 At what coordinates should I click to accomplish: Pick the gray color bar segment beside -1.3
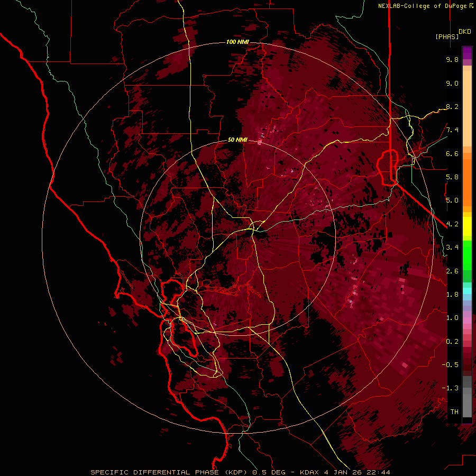467,390
